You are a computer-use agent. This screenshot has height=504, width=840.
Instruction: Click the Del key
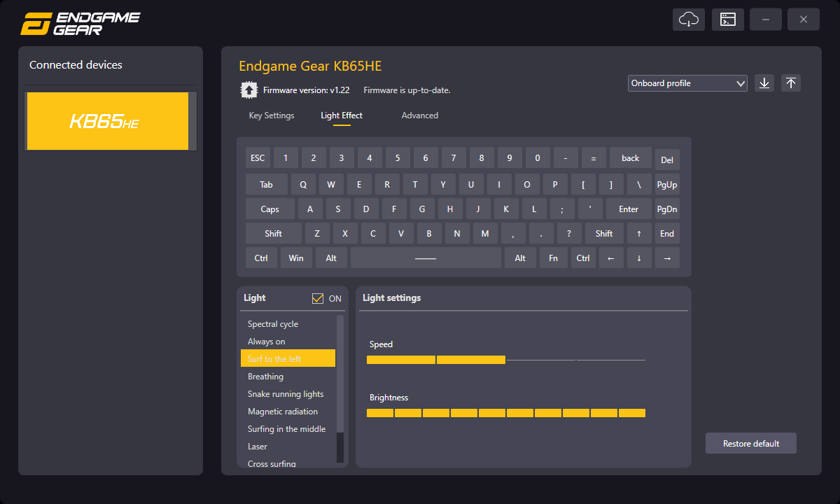[667, 160]
